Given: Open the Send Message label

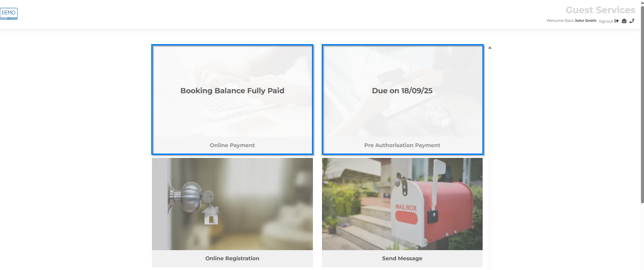Looking at the screenshot, I should click(x=402, y=258).
